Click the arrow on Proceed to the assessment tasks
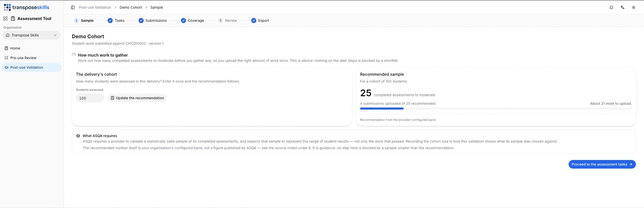644x208 pixels. coord(631,164)
